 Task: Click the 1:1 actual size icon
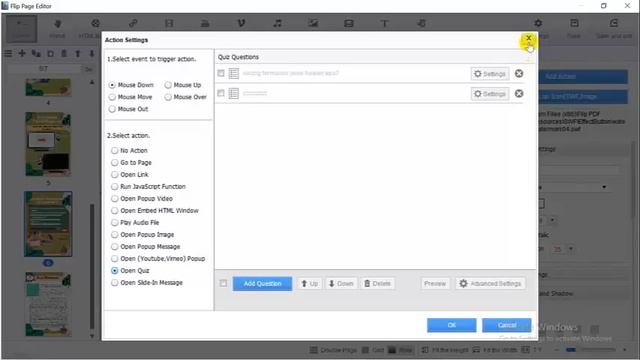(526, 350)
